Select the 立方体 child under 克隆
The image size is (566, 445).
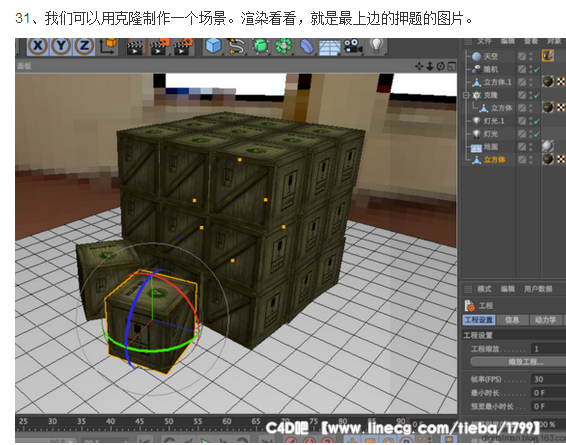point(501,108)
